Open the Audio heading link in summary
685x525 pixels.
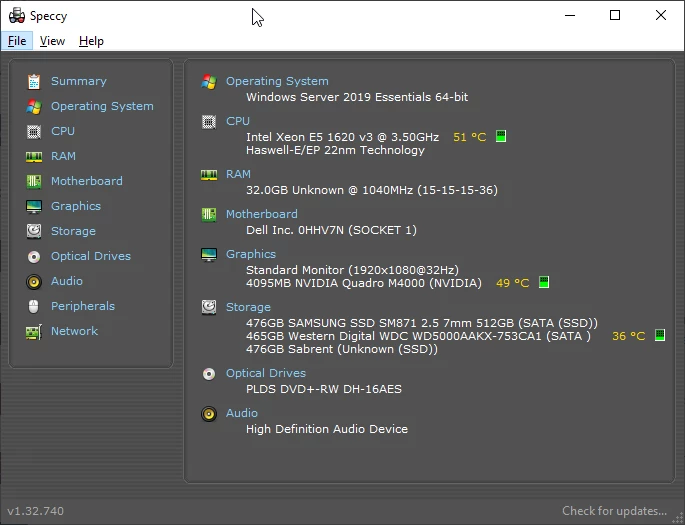point(242,413)
